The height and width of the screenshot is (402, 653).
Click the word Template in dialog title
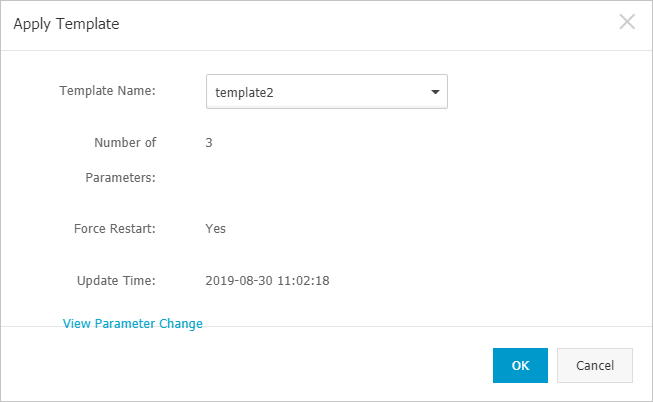[87, 24]
